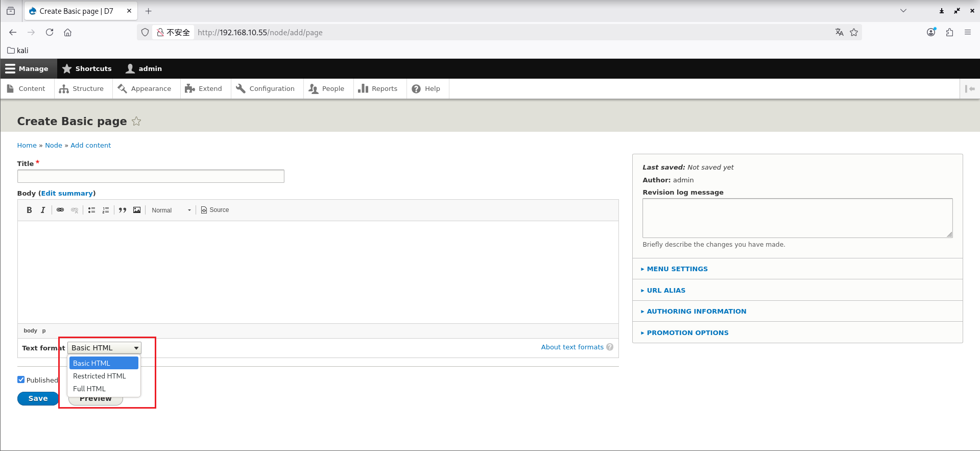Image resolution: width=980 pixels, height=451 pixels.
Task: Insert an image into the body
Action: (x=137, y=210)
